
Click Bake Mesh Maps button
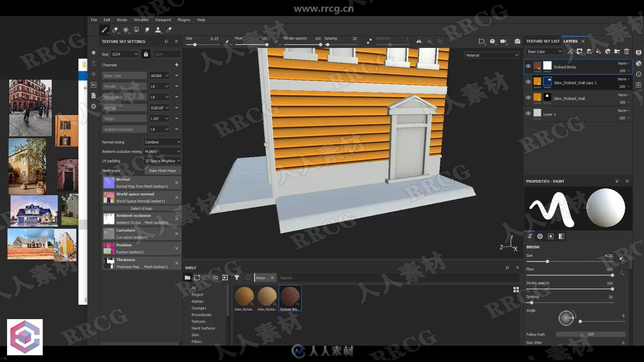162,171
